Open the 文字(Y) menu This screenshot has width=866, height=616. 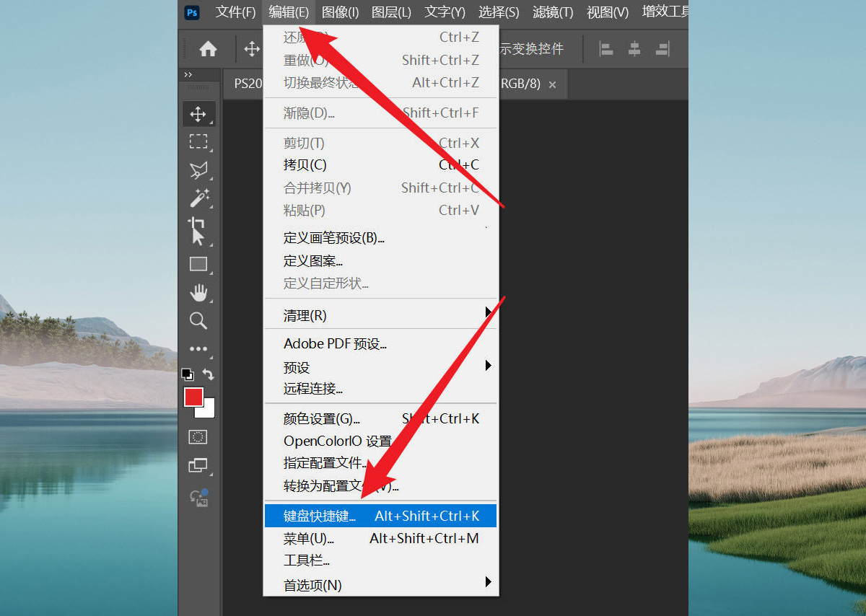point(445,12)
